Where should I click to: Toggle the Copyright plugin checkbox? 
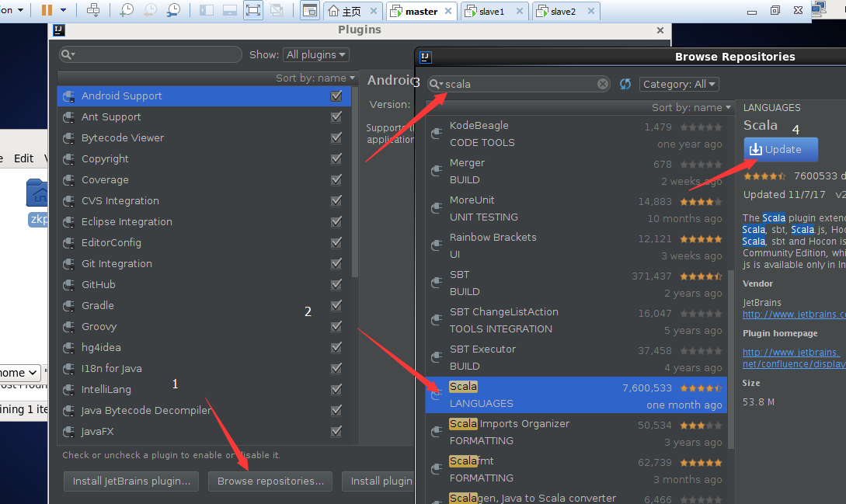pyautogui.click(x=336, y=158)
